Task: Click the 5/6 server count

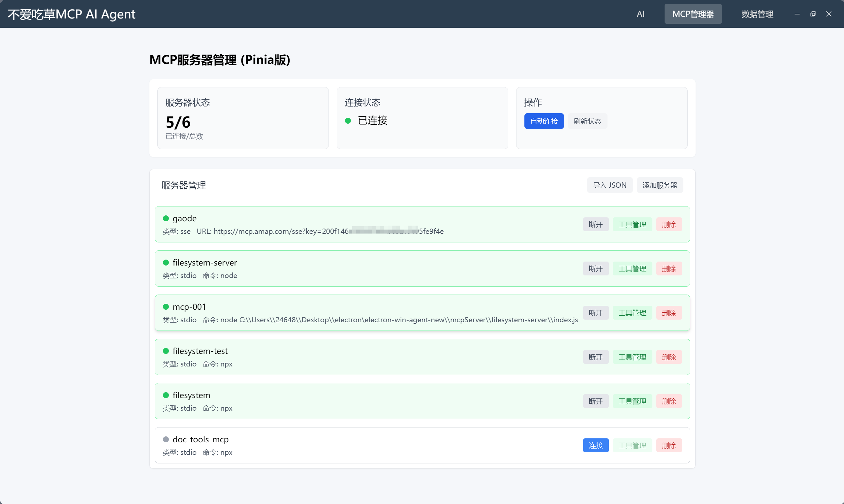Action: click(x=178, y=122)
